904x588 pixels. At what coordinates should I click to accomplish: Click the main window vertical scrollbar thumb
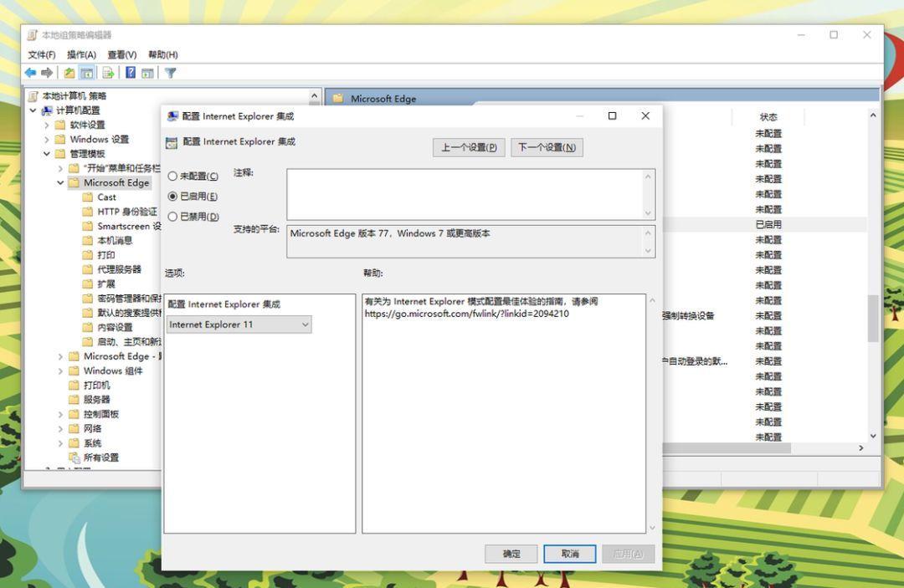click(873, 319)
